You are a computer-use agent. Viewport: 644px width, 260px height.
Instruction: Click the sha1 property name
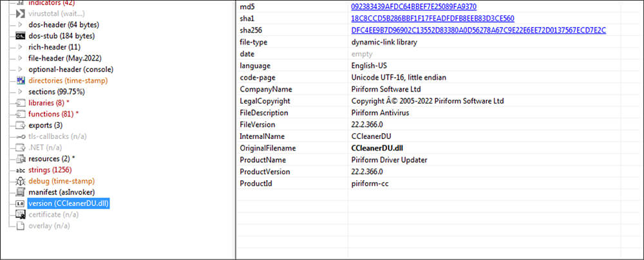click(x=247, y=19)
